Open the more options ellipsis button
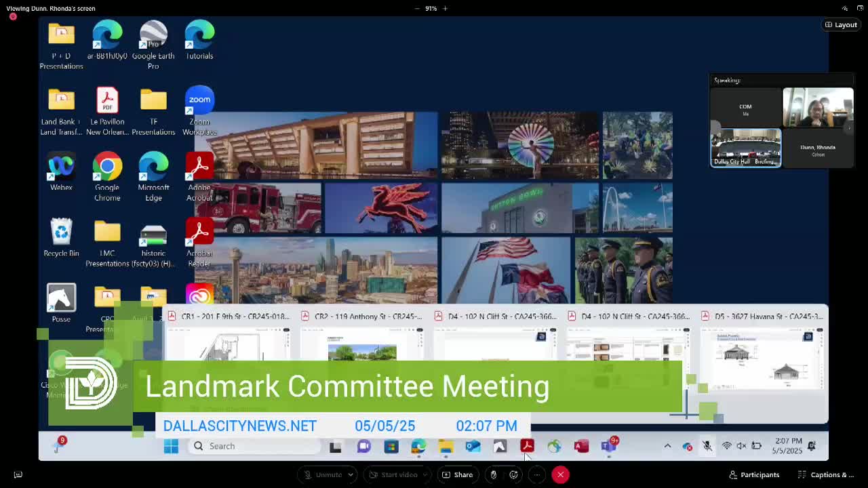 (536, 474)
